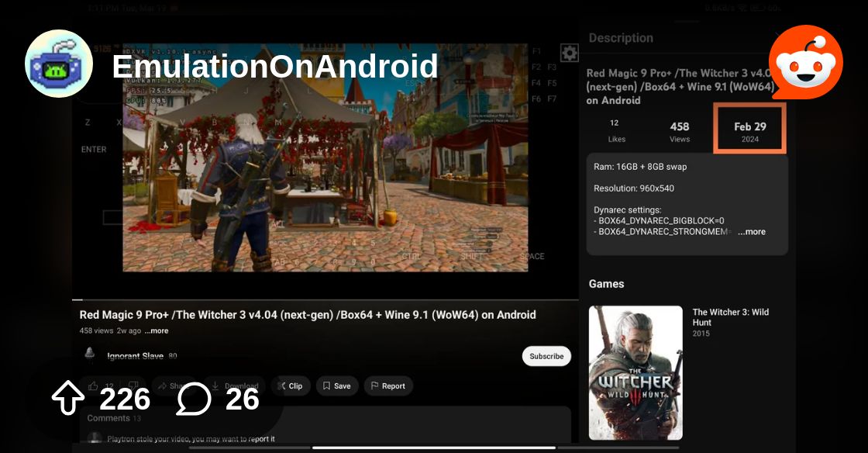The height and width of the screenshot is (453, 868).
Task: Click the Ignorant Slave channel avatar
Action: (x=91, y=354)
